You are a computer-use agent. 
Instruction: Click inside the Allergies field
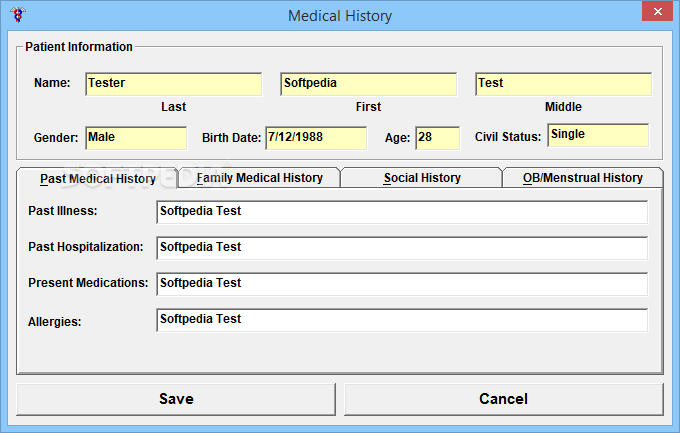click(x=401, y=320)
